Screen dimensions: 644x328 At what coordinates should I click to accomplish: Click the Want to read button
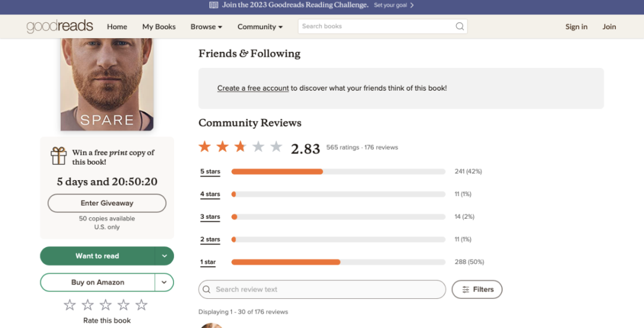[97, 256]
